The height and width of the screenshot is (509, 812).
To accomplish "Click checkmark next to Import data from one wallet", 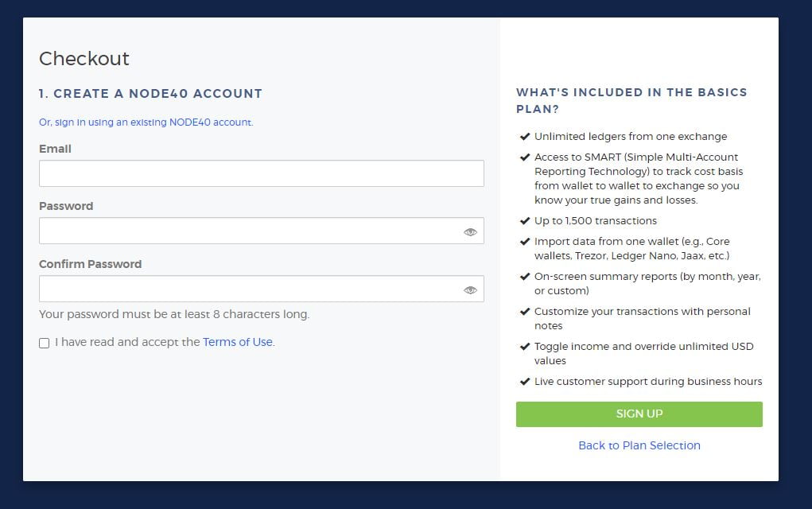I will tap(525, 242).
